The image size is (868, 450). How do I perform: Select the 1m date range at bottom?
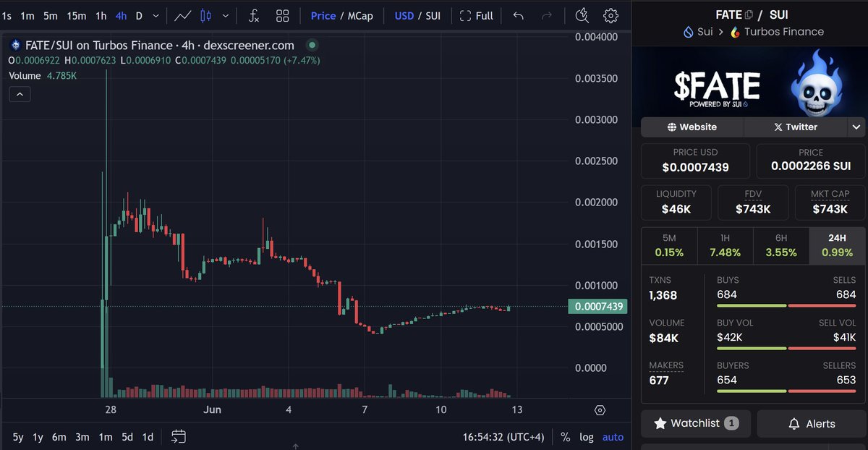click(106, 437)
